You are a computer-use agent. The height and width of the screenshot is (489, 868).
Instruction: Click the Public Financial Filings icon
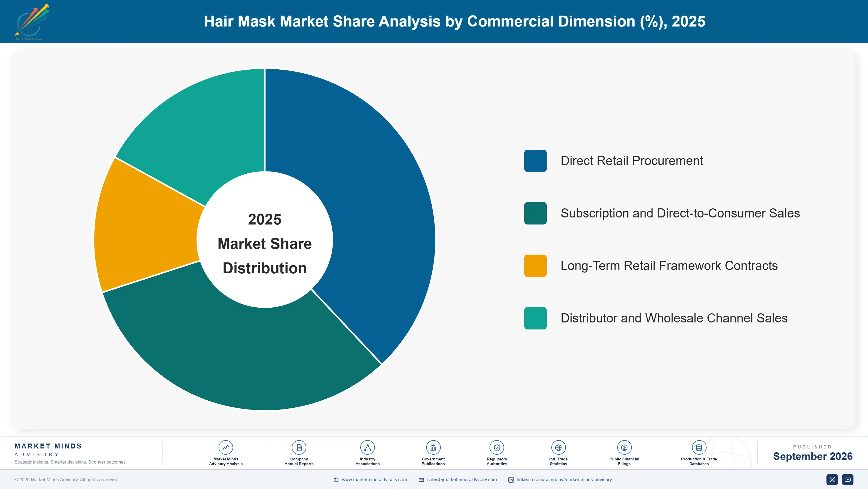pos(624,447)
